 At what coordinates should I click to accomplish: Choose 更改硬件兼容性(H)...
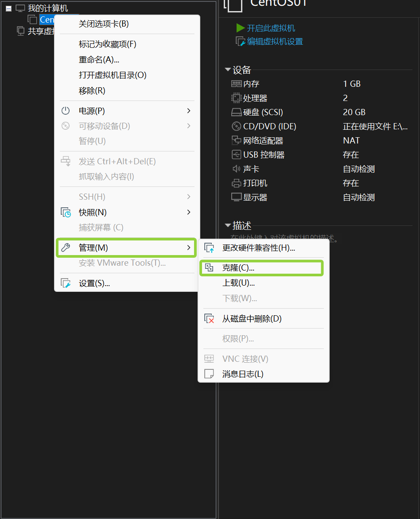pyautogui.click(x=259, y=248)
